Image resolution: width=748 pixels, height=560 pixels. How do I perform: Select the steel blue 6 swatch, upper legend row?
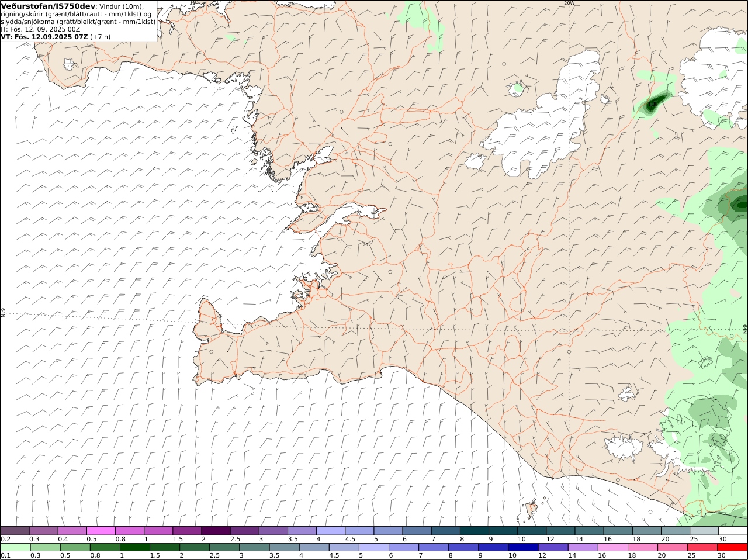(x=417, y=531)
